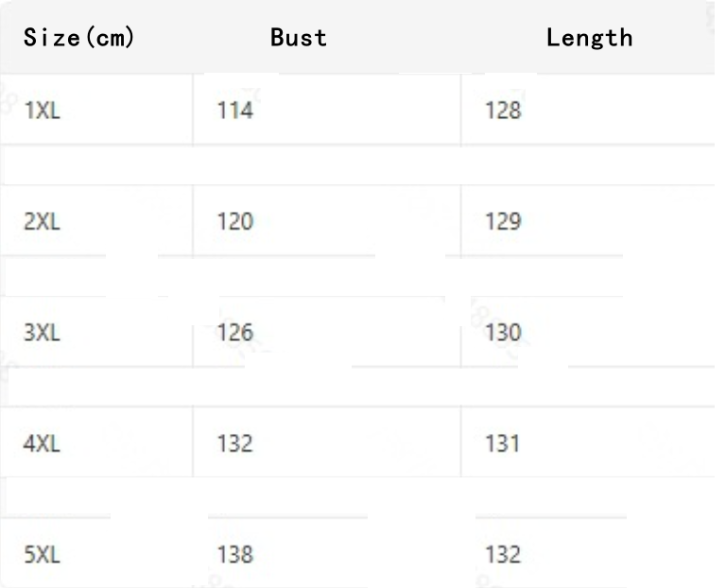Click the bust value 120
Viewport: 726px width, 588px height.
click(x=234, y=222)
